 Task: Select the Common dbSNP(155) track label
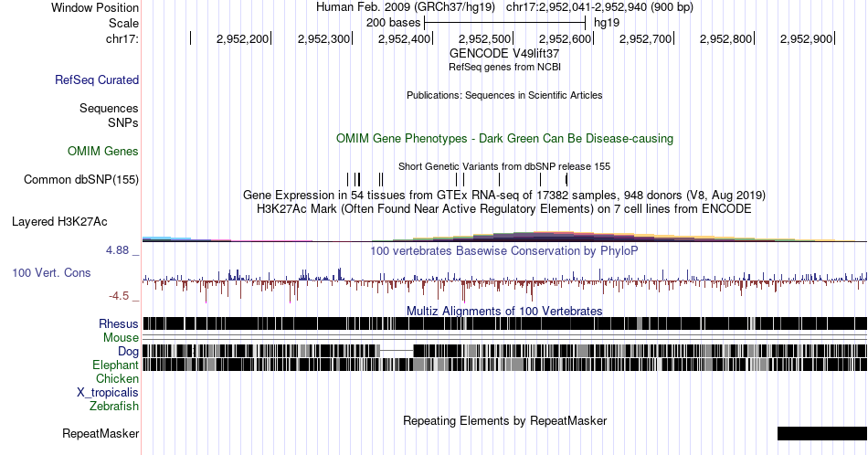coord(81,179)
